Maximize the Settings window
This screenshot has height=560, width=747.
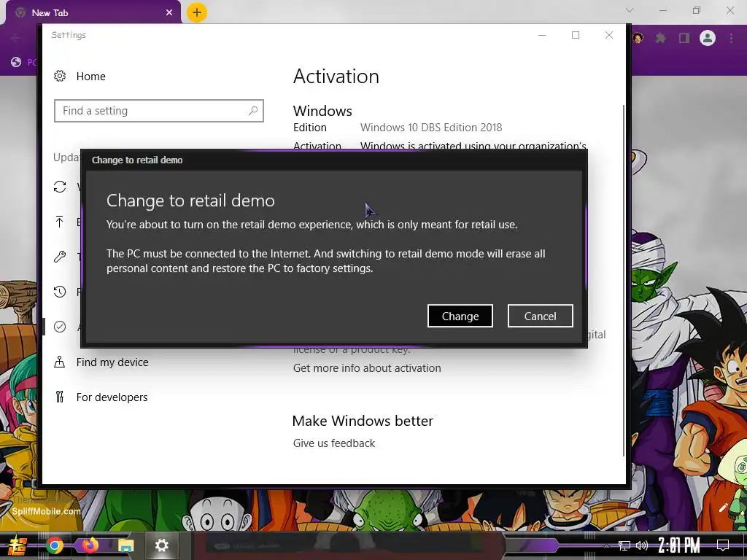(576, 35)
